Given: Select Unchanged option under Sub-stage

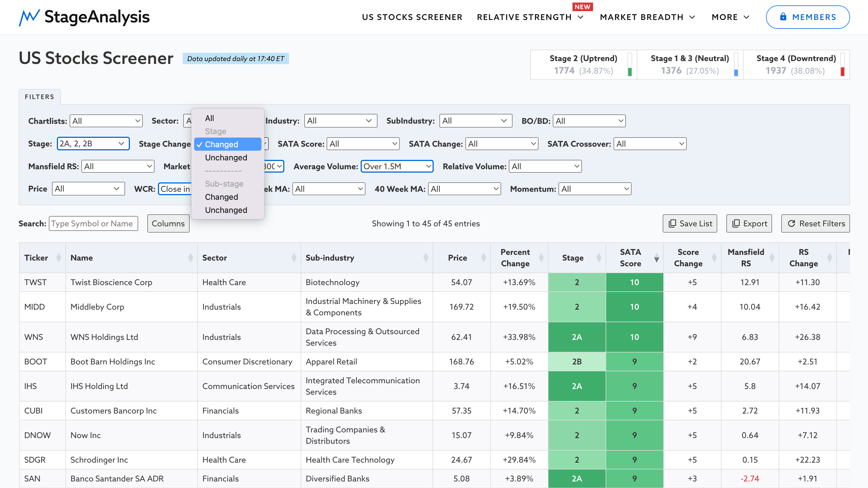Looking at the screenshot, I should point(228,210).
